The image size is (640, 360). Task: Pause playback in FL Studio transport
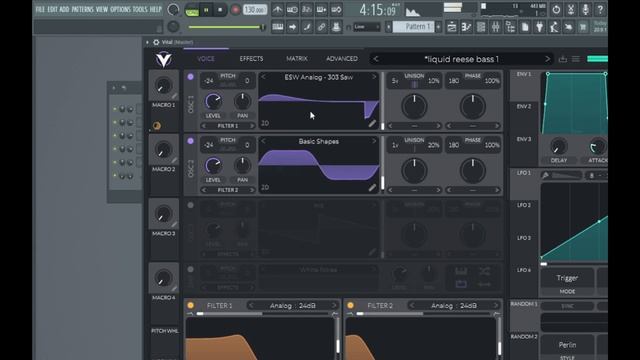[x=206, y=10]
